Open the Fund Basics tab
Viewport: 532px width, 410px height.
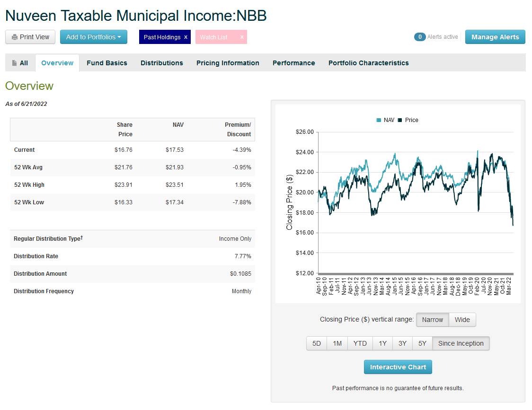tap(107, 63)
